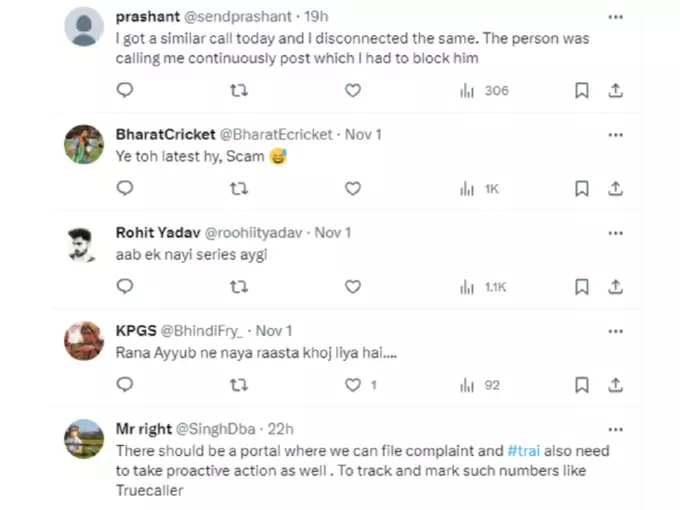Screen dimensions: 680x510
Task: Retweet the KPGS post
Action: coord(239,385)
